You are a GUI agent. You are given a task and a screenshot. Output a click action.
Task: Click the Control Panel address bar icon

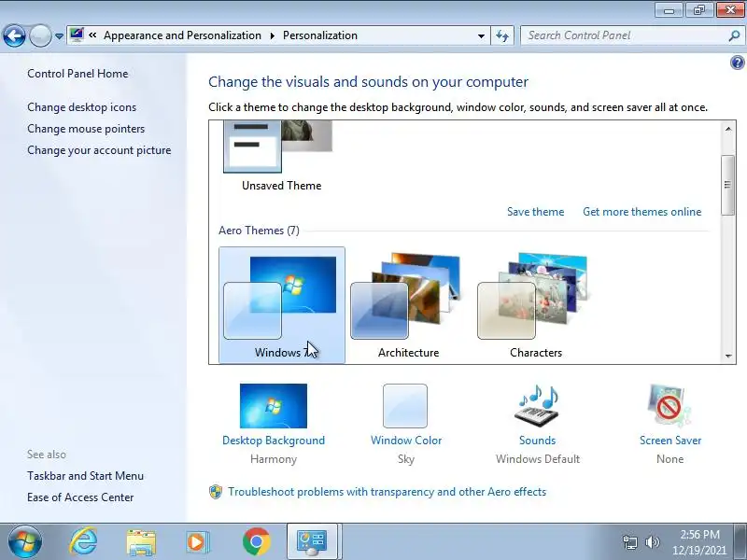(77, 35)
